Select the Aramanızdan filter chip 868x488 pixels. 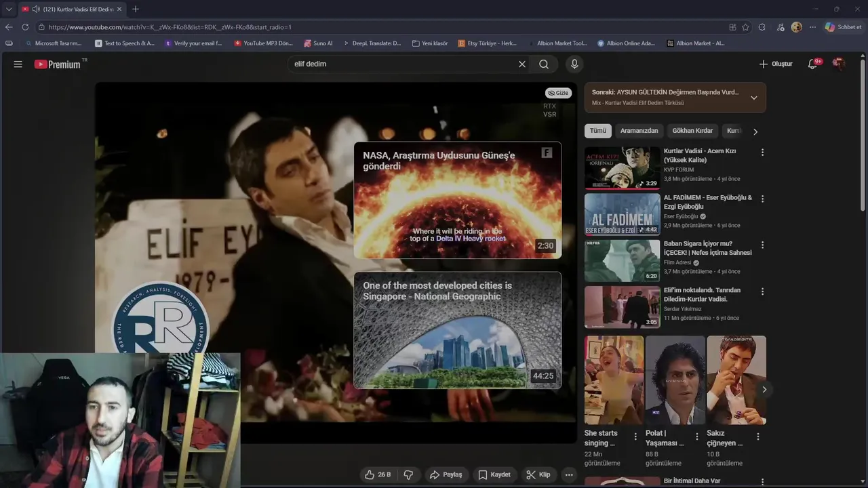coord(639,131)
